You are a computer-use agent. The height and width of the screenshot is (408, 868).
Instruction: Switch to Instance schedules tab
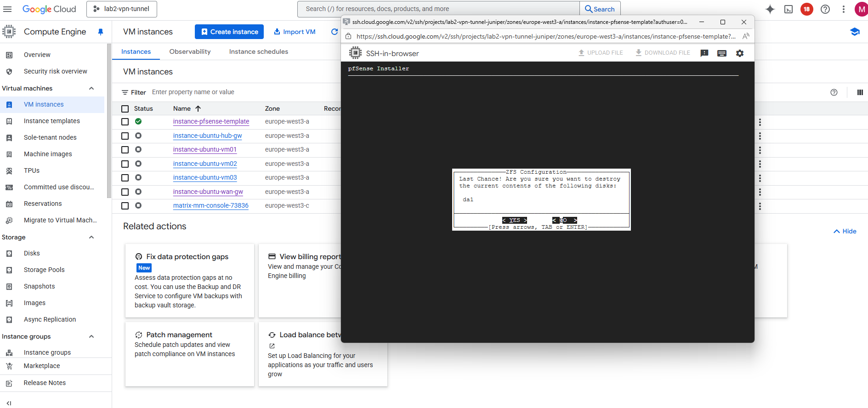(258, 51)
